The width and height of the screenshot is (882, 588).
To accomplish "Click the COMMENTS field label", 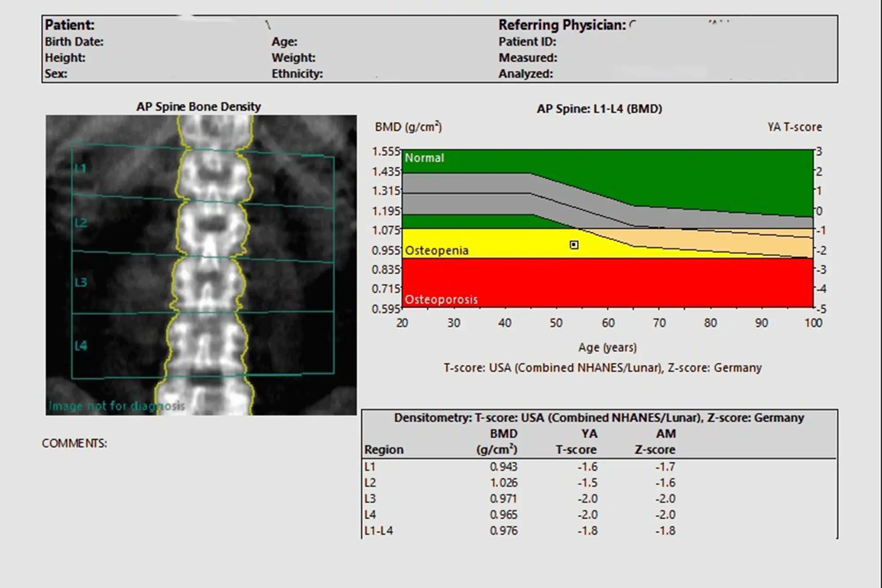I will (74, 443).
